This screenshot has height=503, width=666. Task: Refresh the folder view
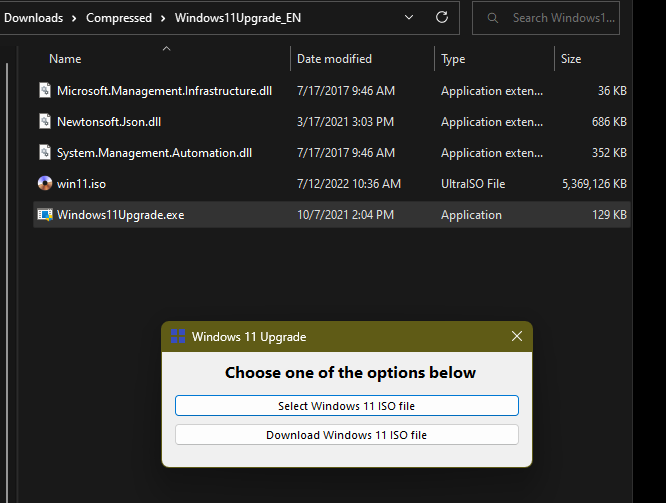click(x=442, y=17)
